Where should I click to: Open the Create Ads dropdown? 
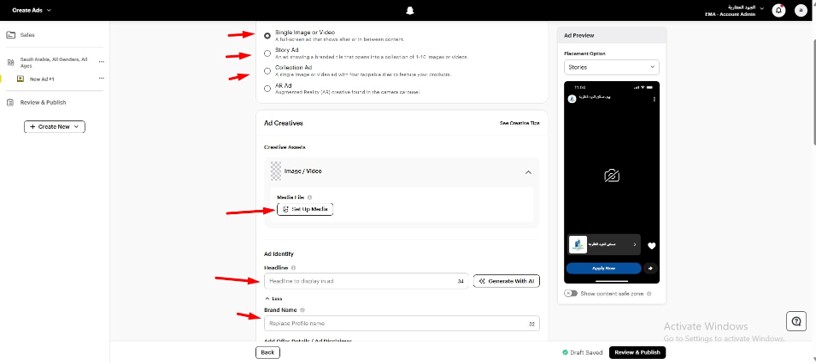tap(32, 10)
